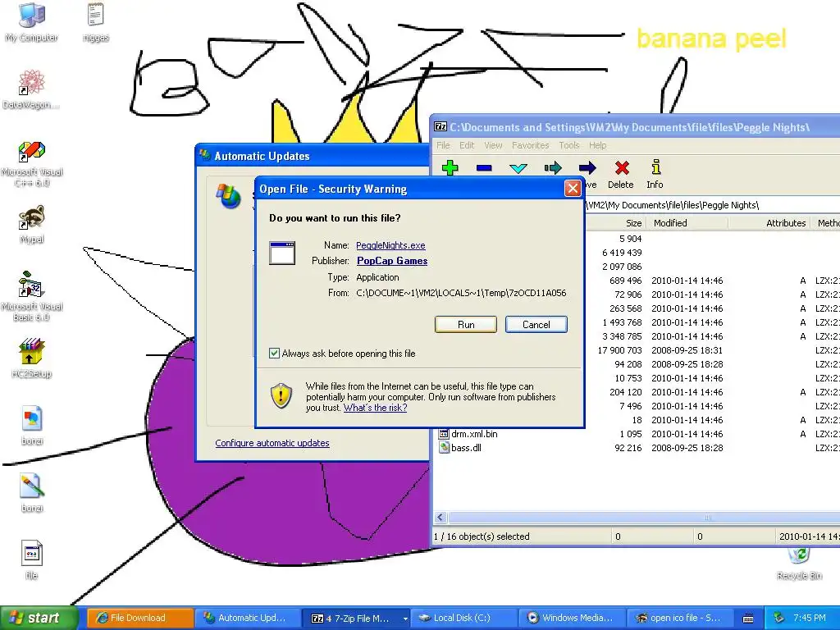Viewport: 840px width, 630px height.
Task: Click '1 / 16 object(s) selected' status text
Action: (x=482, y=536)
